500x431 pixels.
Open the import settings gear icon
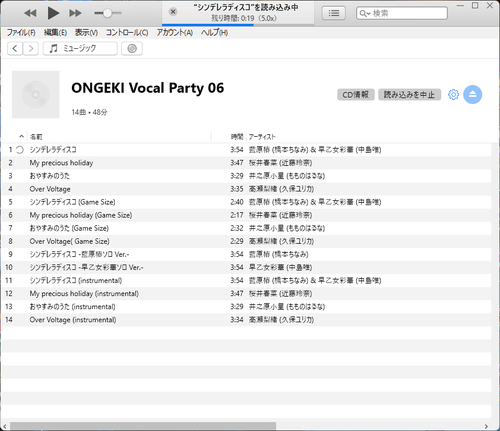[x=453, y=95]
